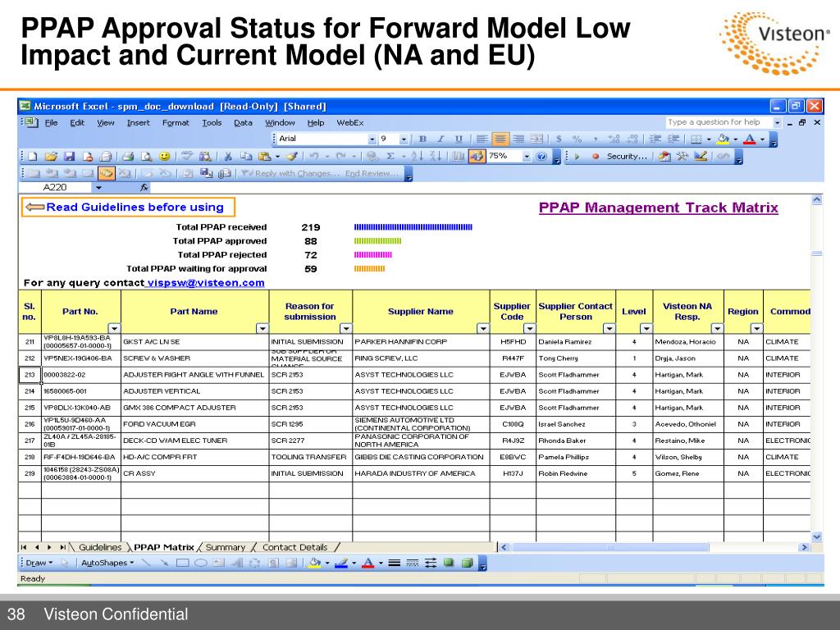Screen dimensions: 840x630
Task: Switch to Guidelines sheet tab
Action: 100,547
